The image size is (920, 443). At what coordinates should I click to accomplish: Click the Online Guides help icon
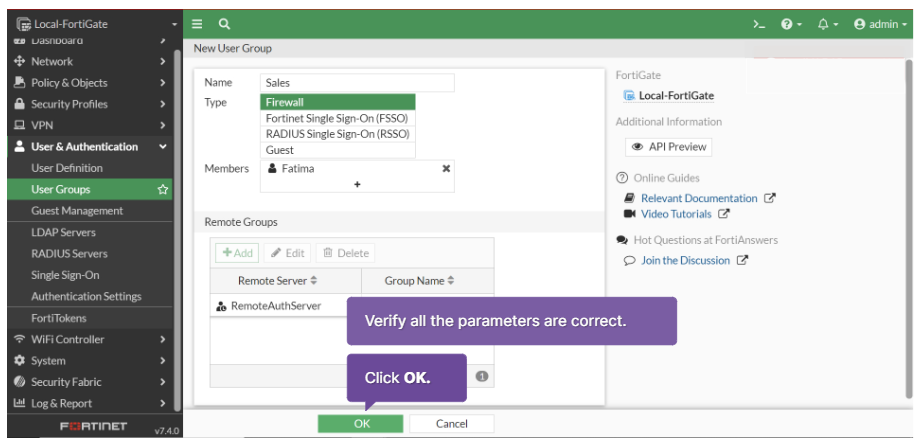[621, 178]
